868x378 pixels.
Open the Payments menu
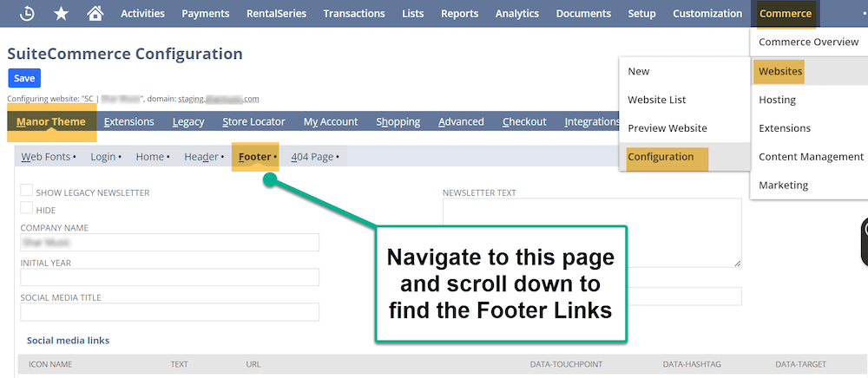[206, 14]
